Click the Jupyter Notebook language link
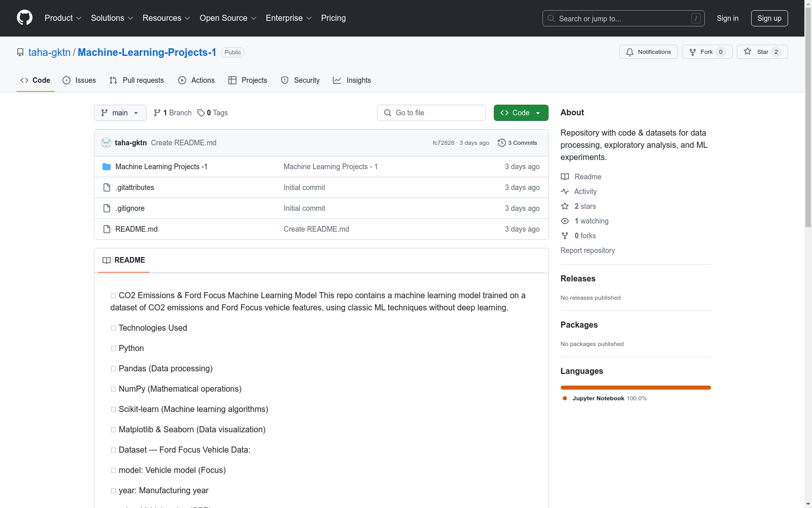 [604, 398]
